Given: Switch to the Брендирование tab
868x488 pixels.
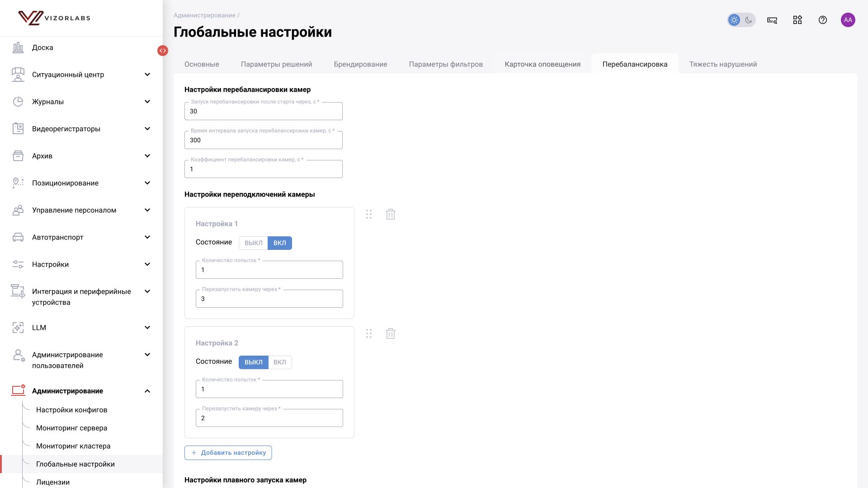Looking at the screenshot, I should click(360, 64).
